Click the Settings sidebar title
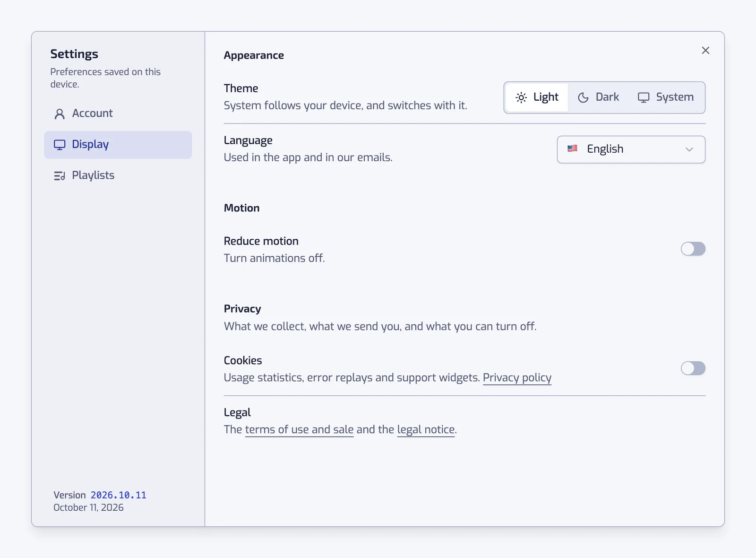 (x=74, y=54)
